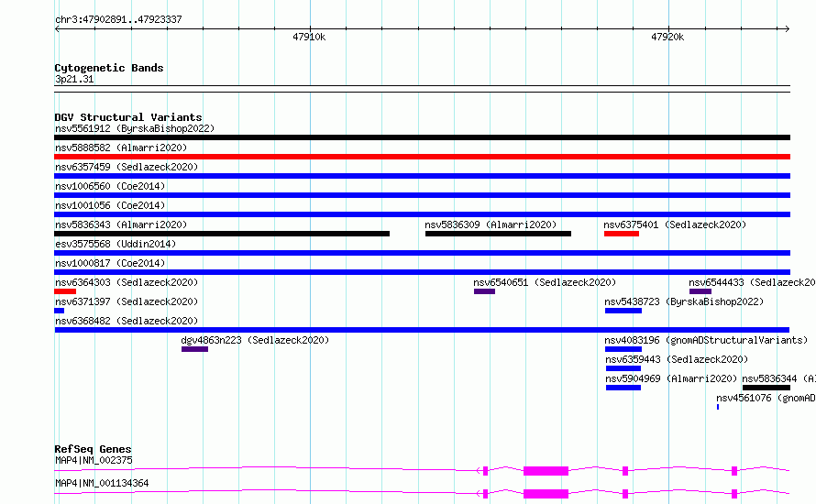Select the nsv5561912 (ByrskaBishop2022) black variant bar
816x504 pixels.
tap(422, 137)
